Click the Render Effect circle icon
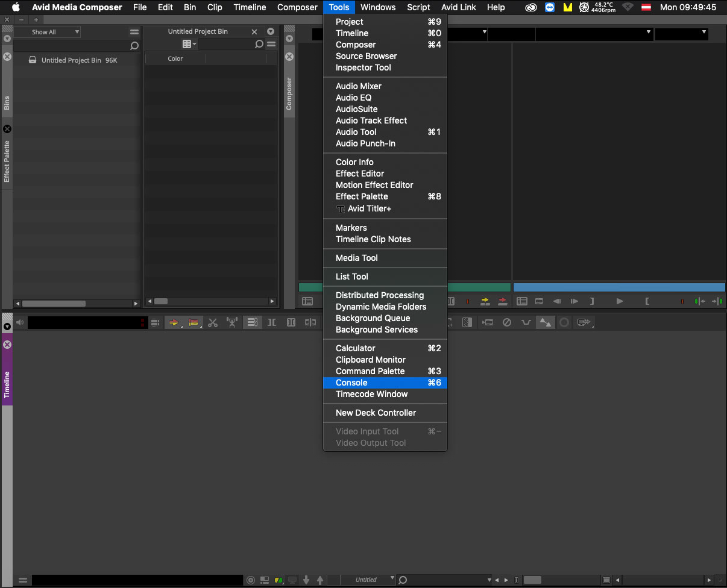Screen dimensions: 727x588 click(564, 323)
